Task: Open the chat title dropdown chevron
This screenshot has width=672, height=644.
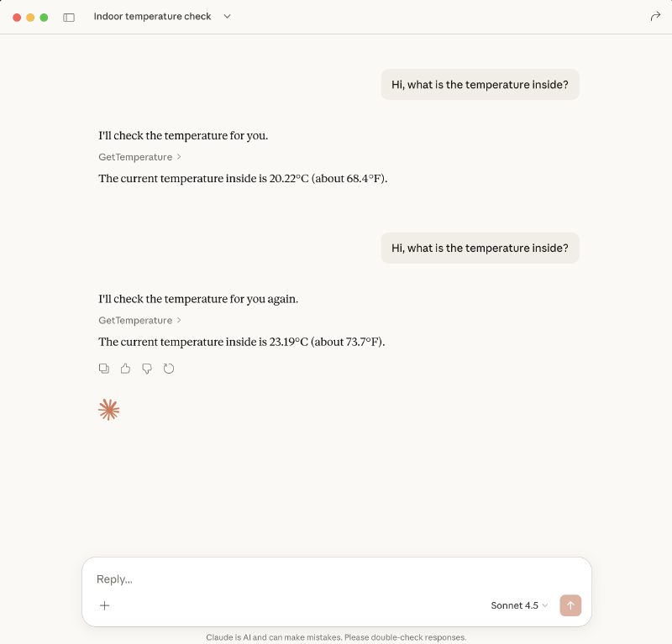Action: (227, 17)
